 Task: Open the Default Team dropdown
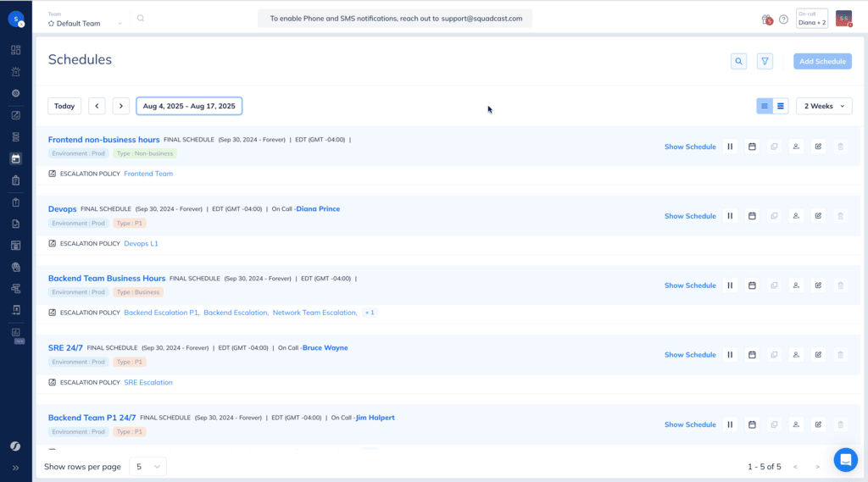click(x=86, y=23)
